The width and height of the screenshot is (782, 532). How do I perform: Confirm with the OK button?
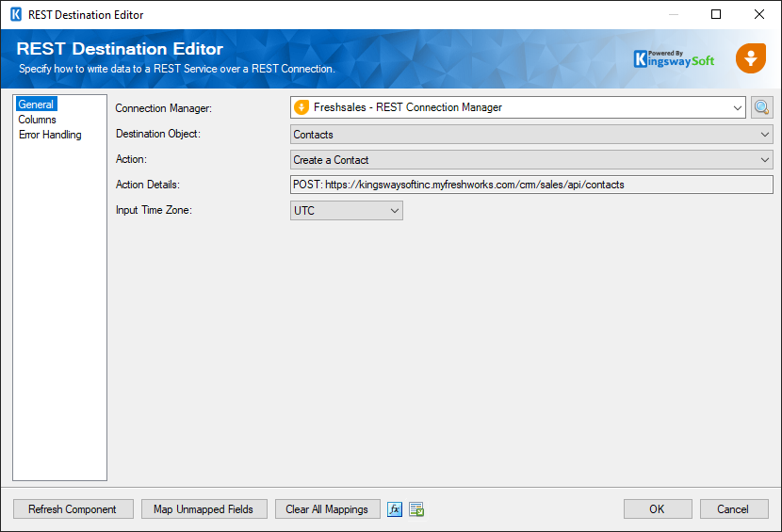(x=658, y=509)
